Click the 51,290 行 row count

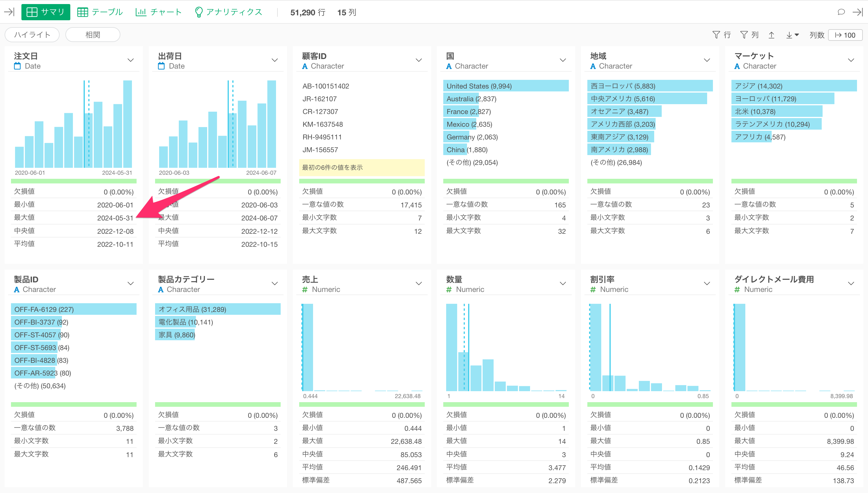click(x=308, y=12)
